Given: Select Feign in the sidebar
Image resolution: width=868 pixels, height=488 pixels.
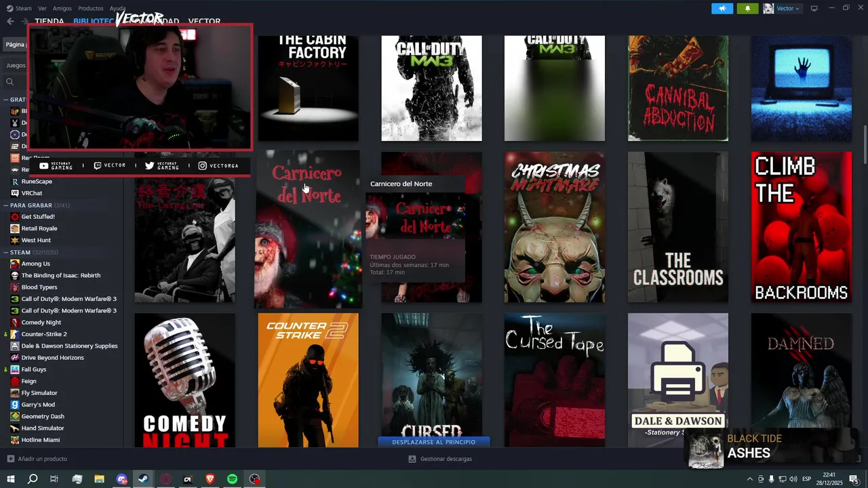Looking at the screenshot, I should pyautogui.click(x=29, y=381).
